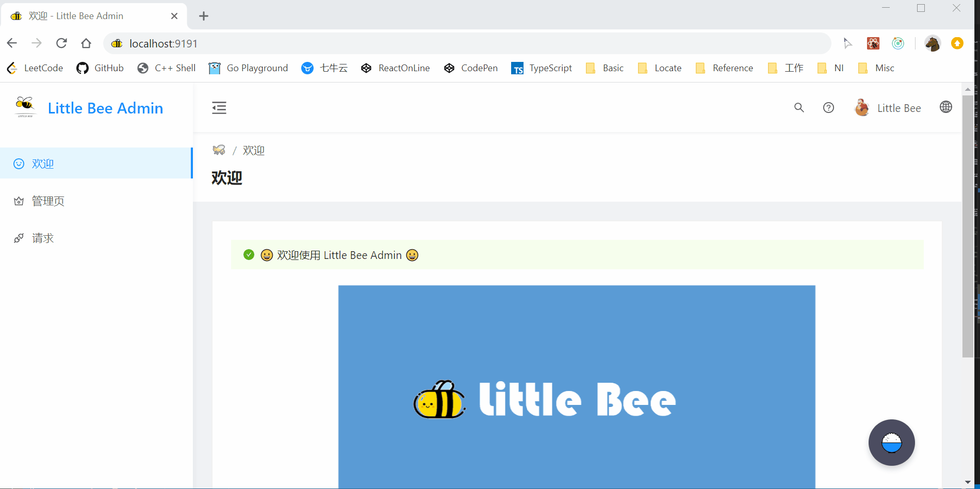Open the Little Bee user account menu
The height and width of the screenshot is (489, 980).
(888, 108)
